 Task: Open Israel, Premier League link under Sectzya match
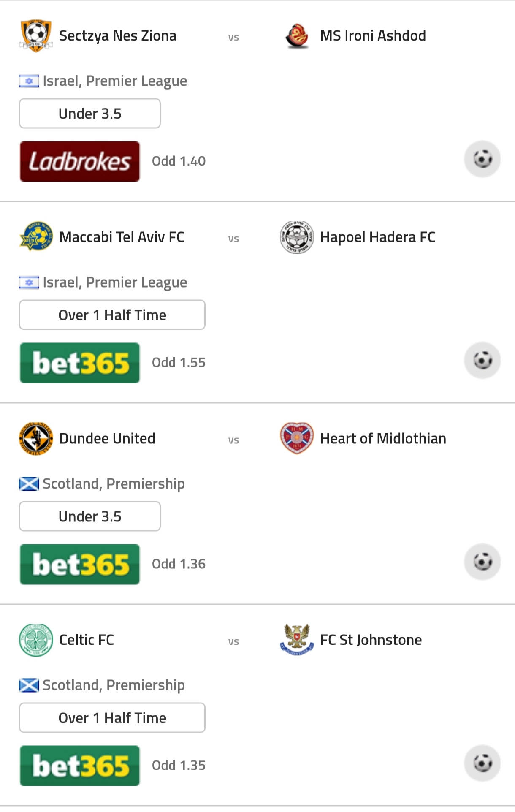pyautogui.click(x=103, y=81)
